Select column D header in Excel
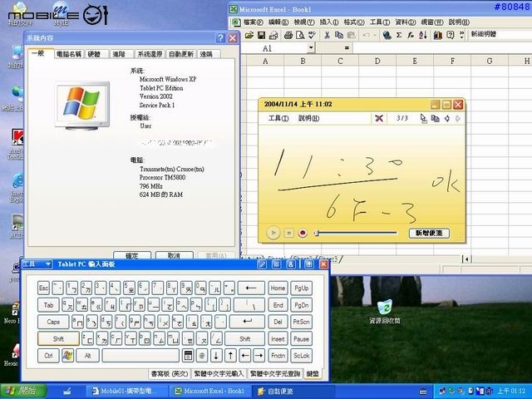The width and height of the screenshot is (532, 399). coord(377,61)
